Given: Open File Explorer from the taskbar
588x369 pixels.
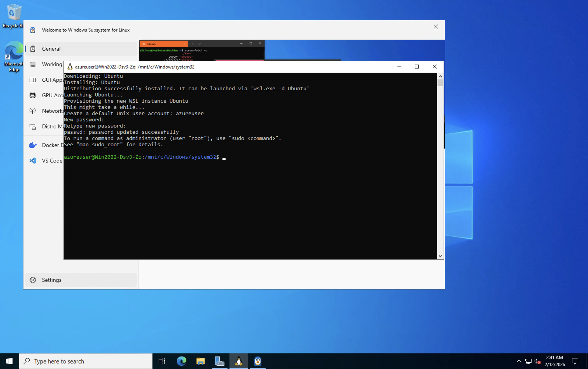Looking at the screenshot, I should (x=200, y=361).
